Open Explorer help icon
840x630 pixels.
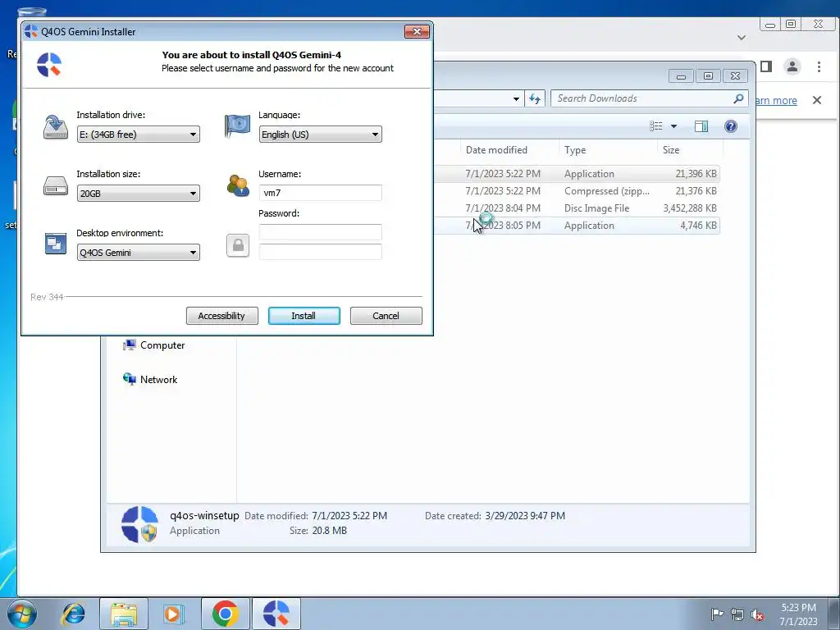coord(731,126)
